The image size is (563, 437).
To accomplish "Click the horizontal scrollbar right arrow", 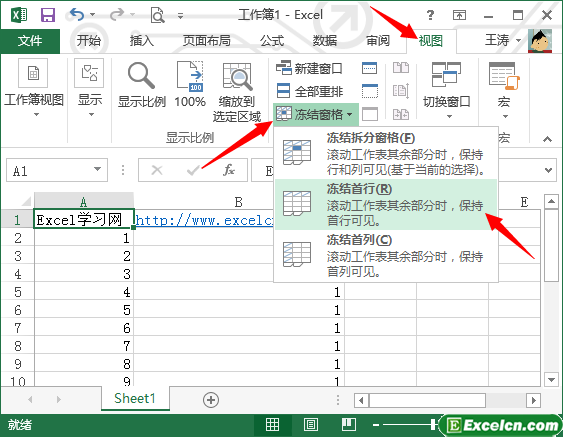I will pos(534,400).
